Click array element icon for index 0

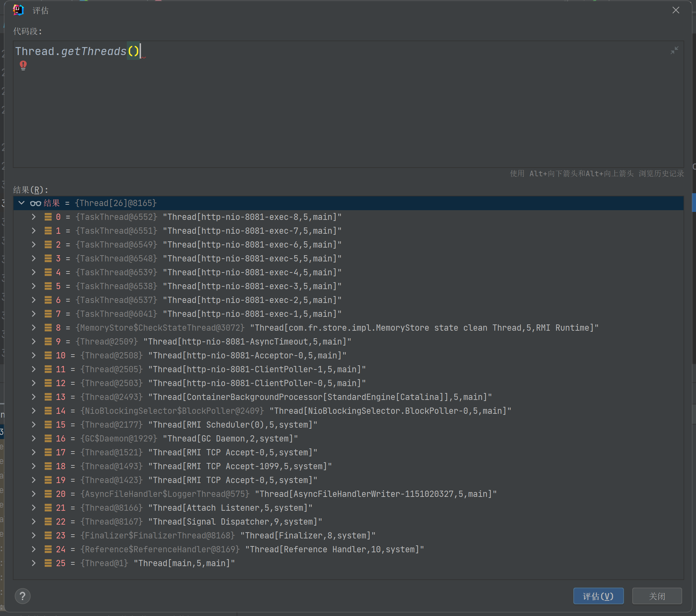coord(48,217)
